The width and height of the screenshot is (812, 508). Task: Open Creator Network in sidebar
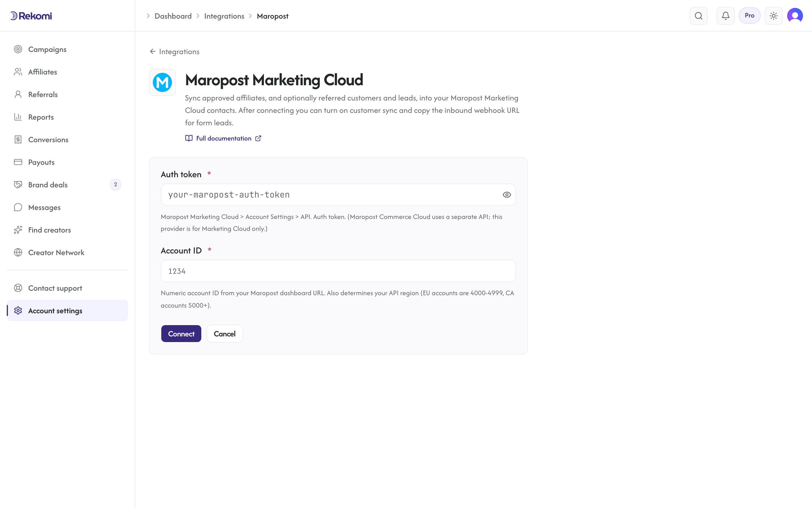coord(67,252)
